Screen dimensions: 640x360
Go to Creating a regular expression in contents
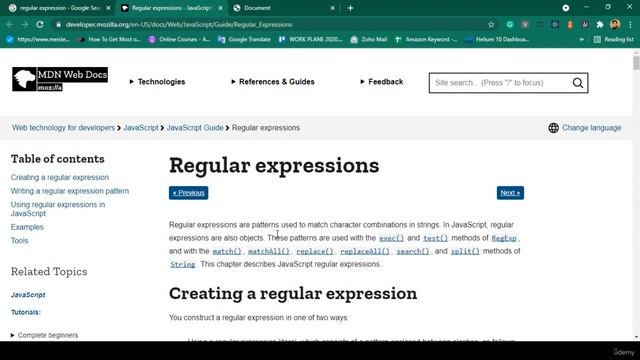(x=60, y=177)
